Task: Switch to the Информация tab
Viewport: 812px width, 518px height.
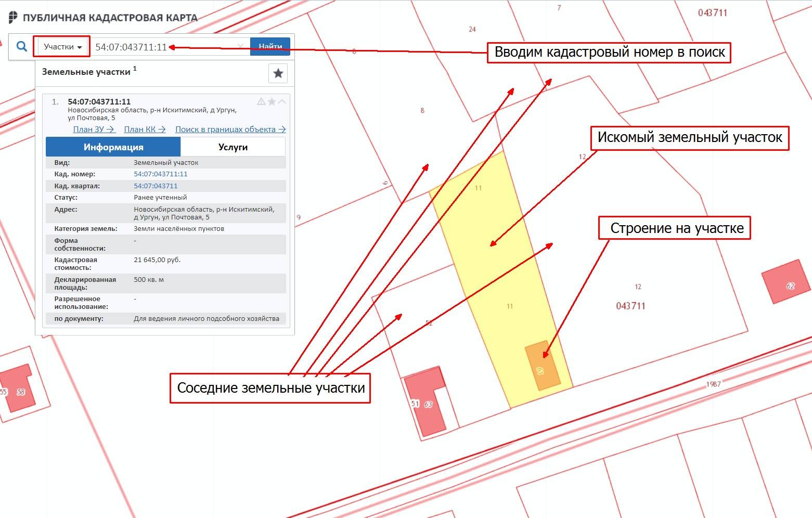Action: click(113, 147)
